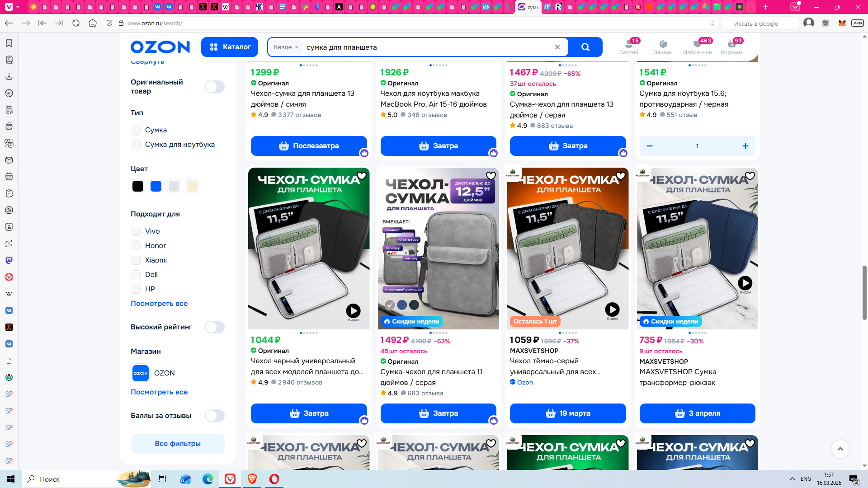Clear search field with X icon
The image size is (868, 488).
click(557, 47)
